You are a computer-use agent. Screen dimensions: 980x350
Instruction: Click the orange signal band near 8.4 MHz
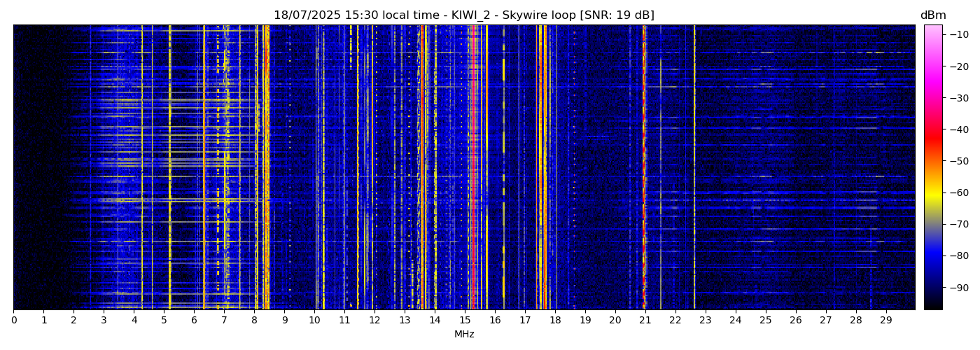tap(267, 168)
